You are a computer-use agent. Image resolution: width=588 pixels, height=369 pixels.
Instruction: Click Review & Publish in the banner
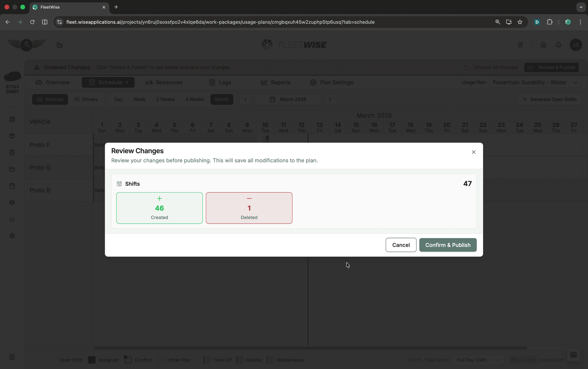pos(551,67)
